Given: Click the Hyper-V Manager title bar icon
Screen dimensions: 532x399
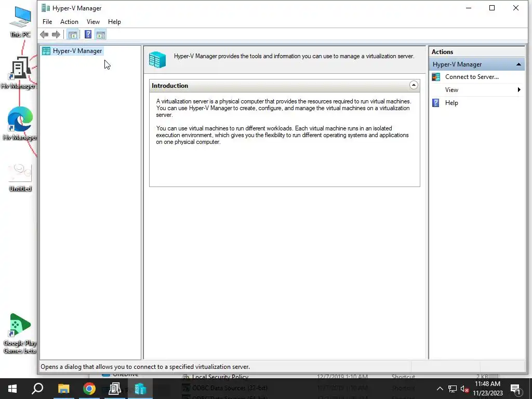Looking at the screenshot, I should click(46, 8).
